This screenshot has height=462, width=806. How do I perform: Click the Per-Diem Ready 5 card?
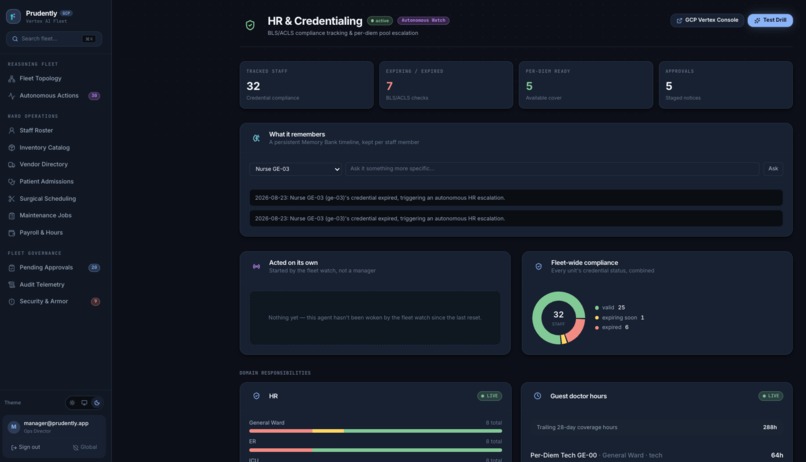click(585, 85)
